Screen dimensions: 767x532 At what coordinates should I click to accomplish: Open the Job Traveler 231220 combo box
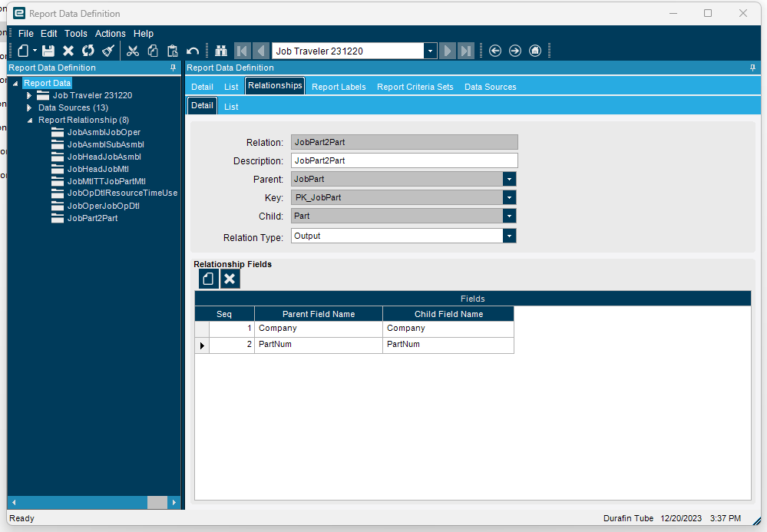tap(430, 51)
